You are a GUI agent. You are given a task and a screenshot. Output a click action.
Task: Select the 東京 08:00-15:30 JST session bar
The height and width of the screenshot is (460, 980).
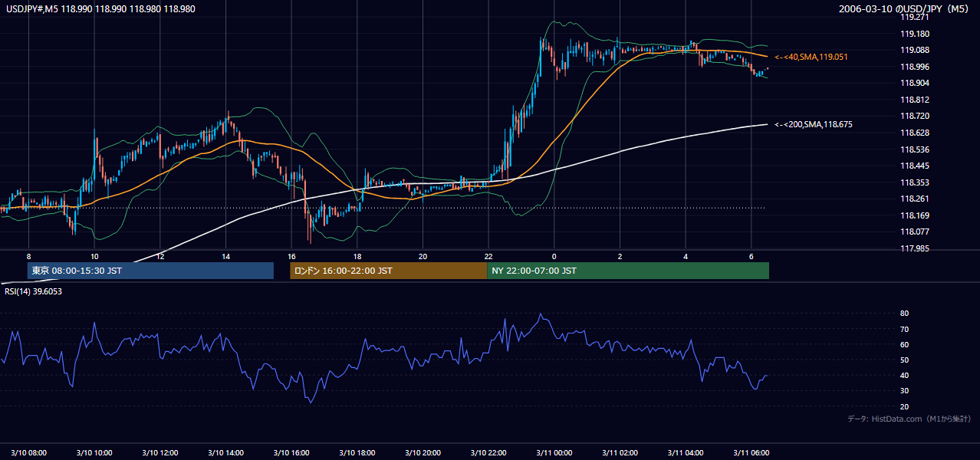pyautogui.click(x=150, y=271)
